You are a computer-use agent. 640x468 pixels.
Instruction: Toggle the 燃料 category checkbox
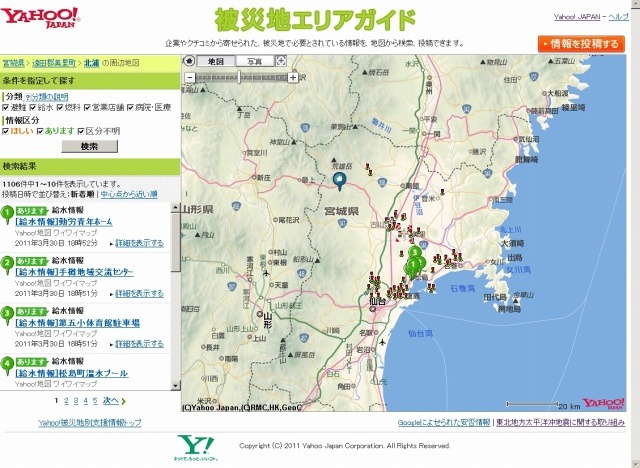[x=60, y=108]
